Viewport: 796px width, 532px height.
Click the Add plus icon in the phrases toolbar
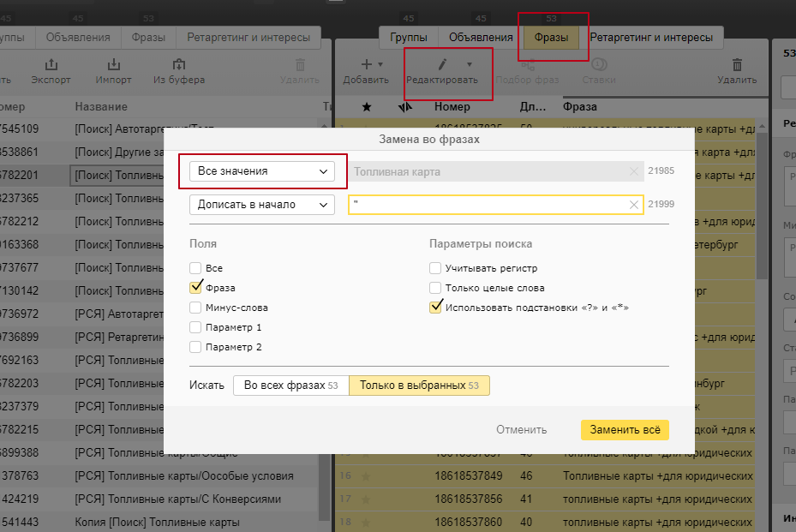tap(366, 65)
